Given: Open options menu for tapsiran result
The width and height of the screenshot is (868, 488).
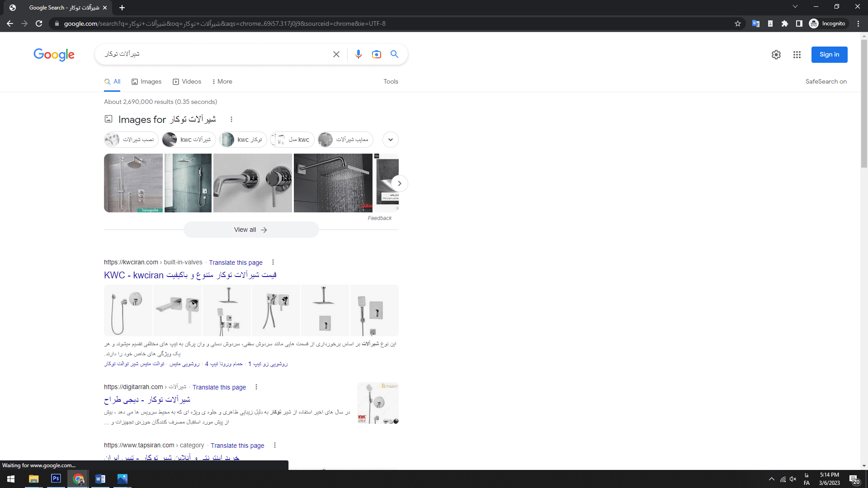Looking at the screenshot, I should (x=275, y=446).
